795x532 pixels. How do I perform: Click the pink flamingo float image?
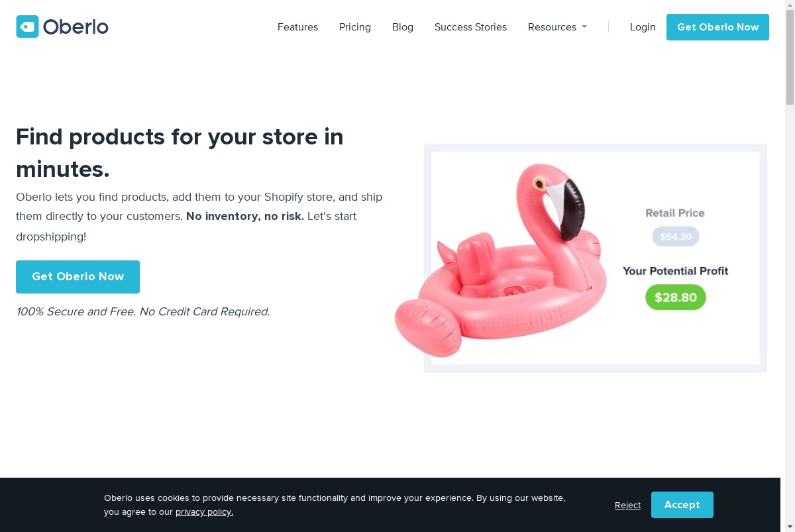500,260
